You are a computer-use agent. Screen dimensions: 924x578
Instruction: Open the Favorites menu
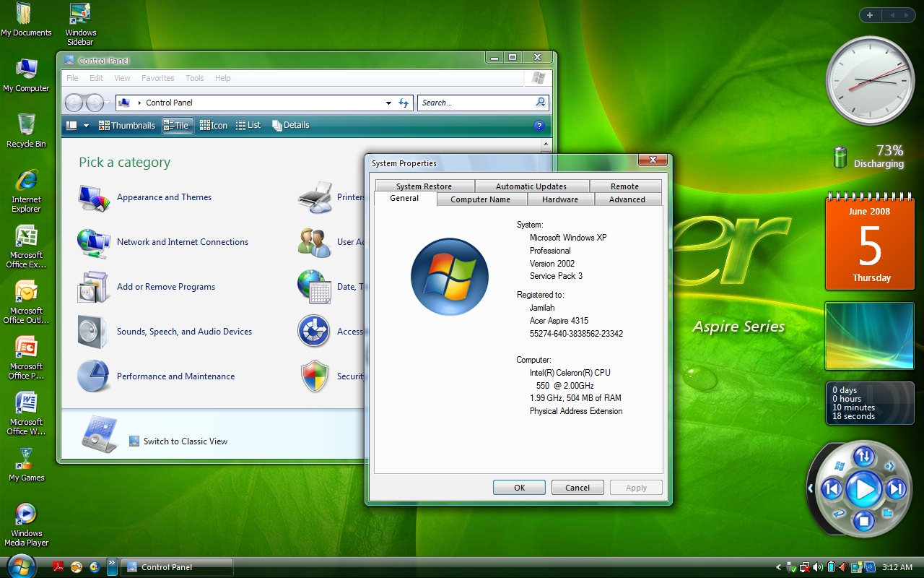click(157, 78)
